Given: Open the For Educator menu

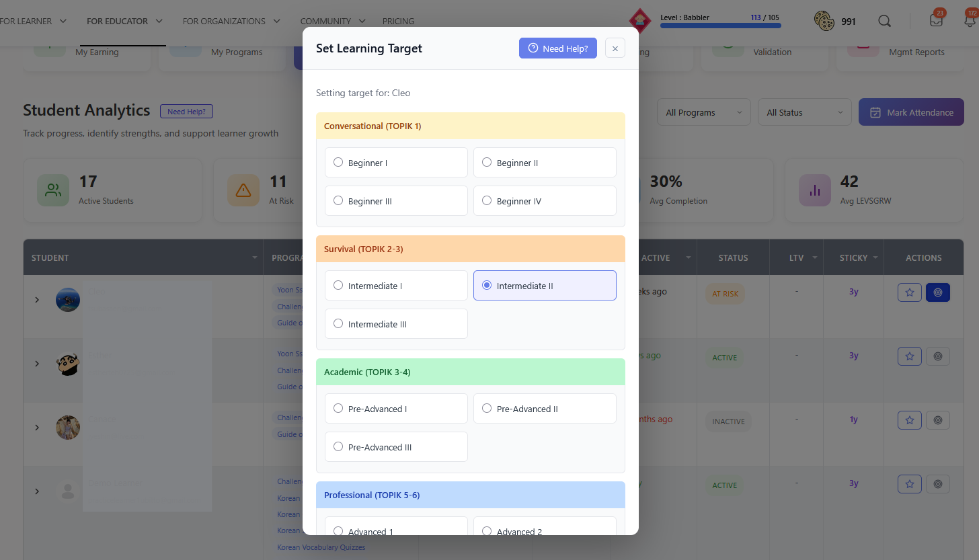Looking at the screenshot, I should coord(124,21).
